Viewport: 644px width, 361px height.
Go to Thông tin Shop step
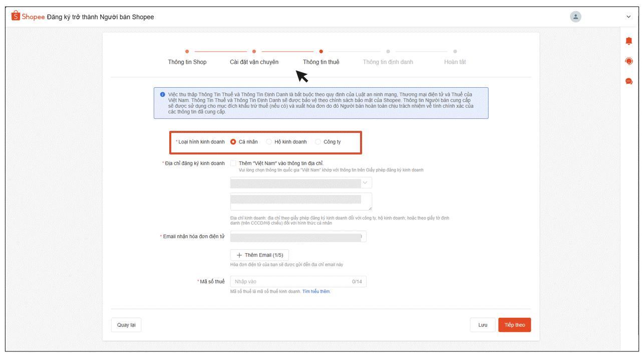[187, 62]
